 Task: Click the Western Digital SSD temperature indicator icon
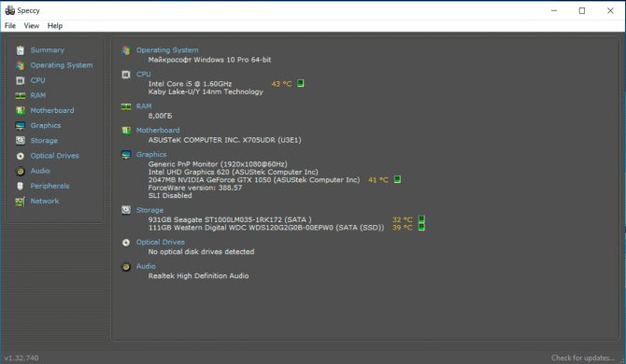coord(421,227)
